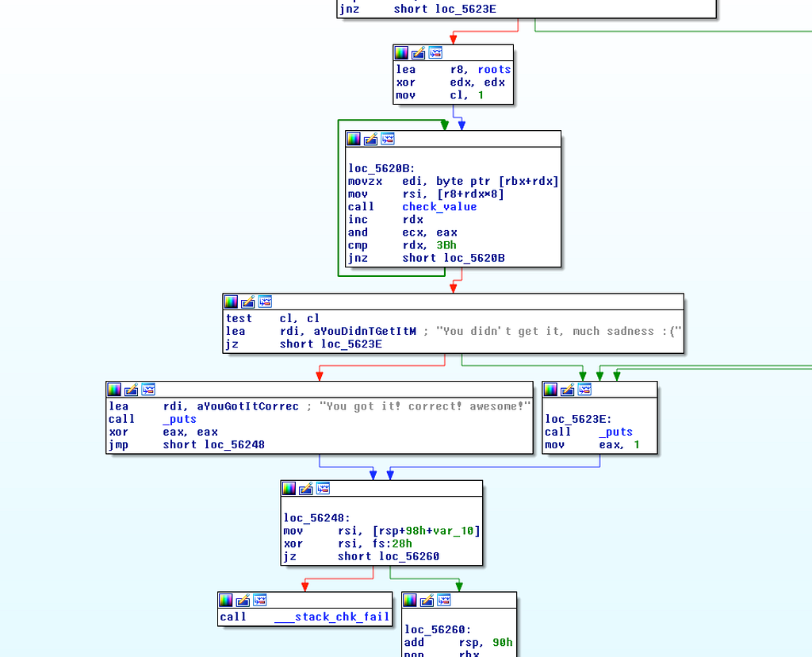The width and height of the screenshot is (812, 657).
Task: Open node color picker on the 'lea r8, roots' block
Action: click(x=401, y=53)
